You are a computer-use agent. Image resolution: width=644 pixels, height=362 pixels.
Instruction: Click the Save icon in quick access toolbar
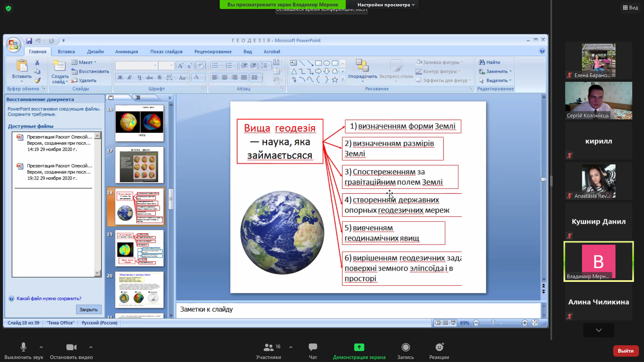point(29,41)
